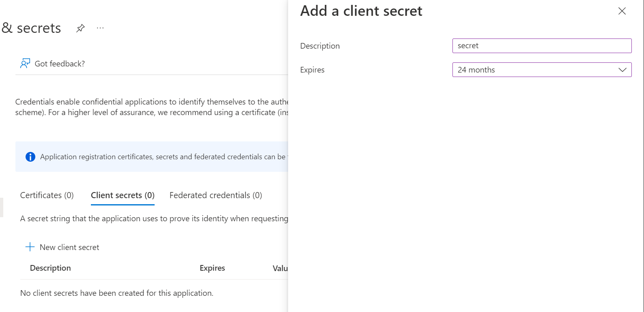The height and width of the screenshot is (312, 644).
Task: Open the 24 months expiry dropdown
Action: 542,70
